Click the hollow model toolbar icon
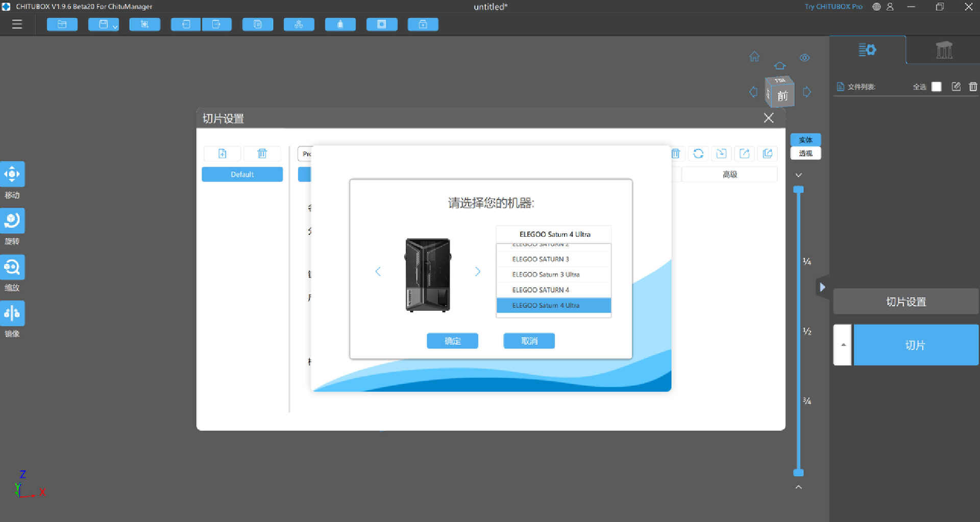The width and height of the screenshot is (980, 522). [x=340, y=24]
